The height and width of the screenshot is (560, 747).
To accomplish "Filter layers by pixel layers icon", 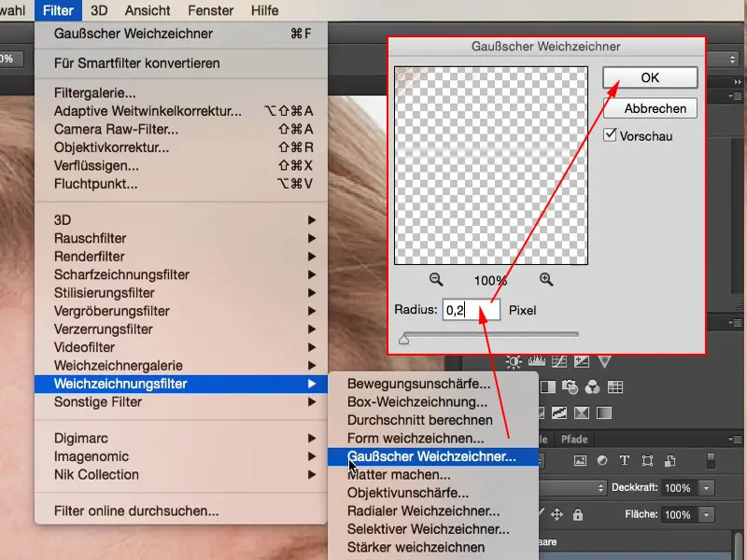I will 580,460.
